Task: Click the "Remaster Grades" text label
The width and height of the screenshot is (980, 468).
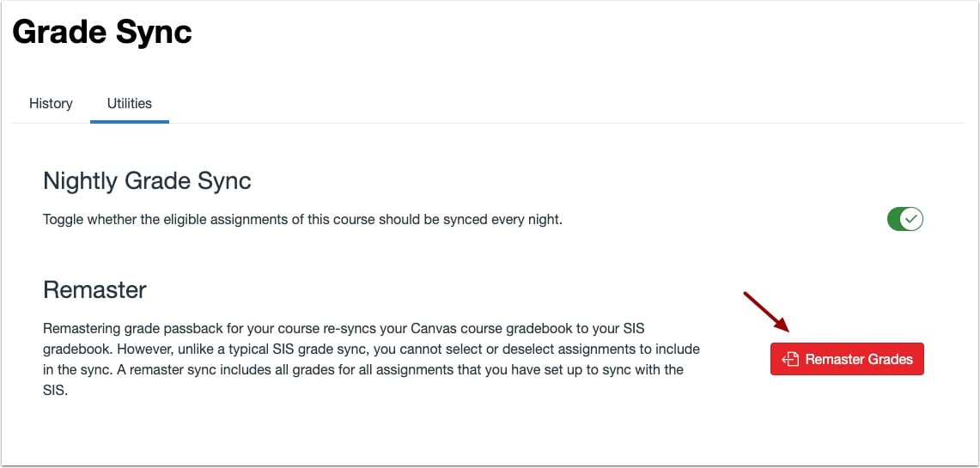Action: [x=858, y=359]
